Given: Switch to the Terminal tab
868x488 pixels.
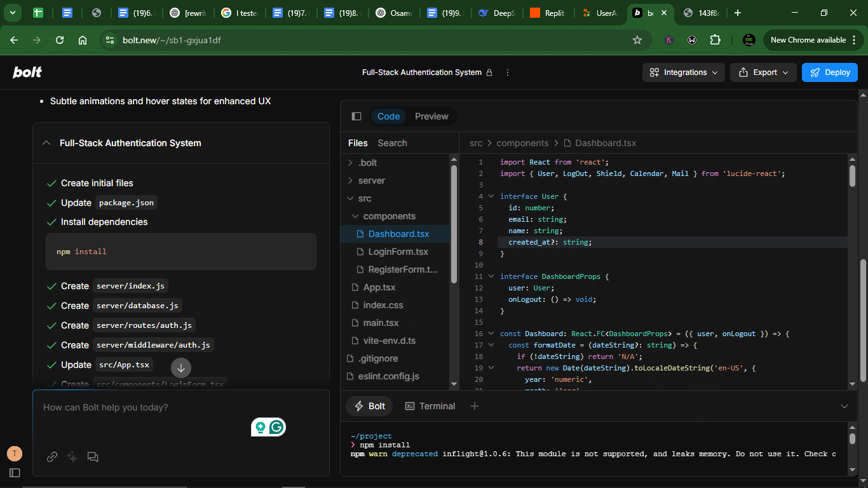Looking at the screenshot, I should click(430, 406).
